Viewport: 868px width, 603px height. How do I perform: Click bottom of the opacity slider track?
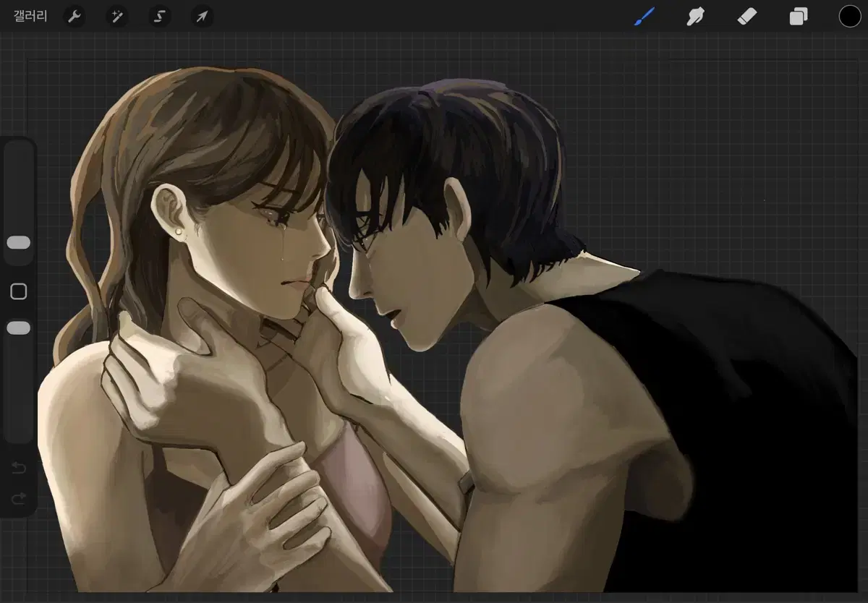tap(19, 432)
